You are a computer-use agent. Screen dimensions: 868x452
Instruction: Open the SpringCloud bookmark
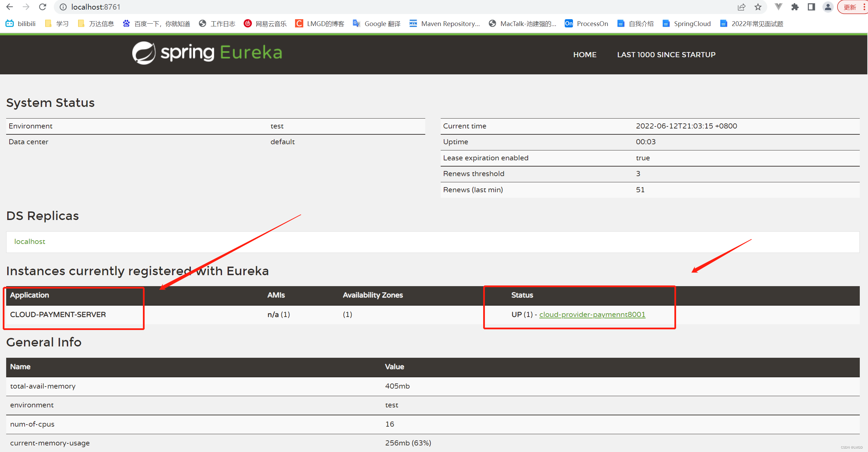click(687, 24)
